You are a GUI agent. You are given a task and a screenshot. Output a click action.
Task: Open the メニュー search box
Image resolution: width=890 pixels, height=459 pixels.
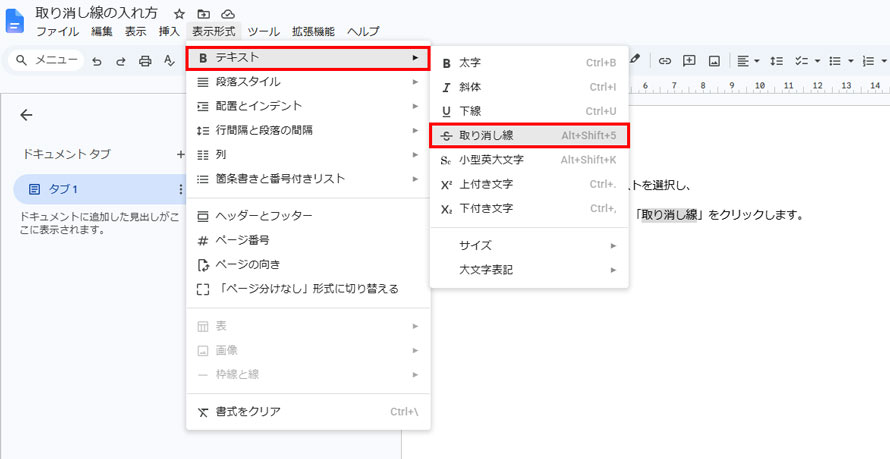coord(47,60)
